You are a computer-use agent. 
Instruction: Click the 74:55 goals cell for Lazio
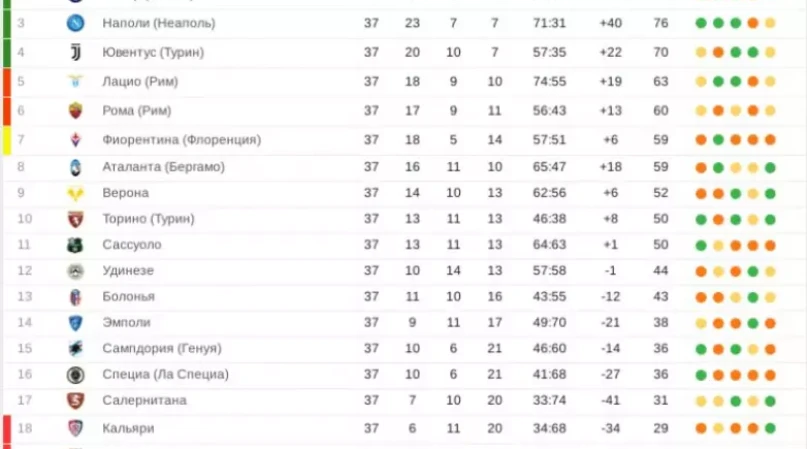550,81
